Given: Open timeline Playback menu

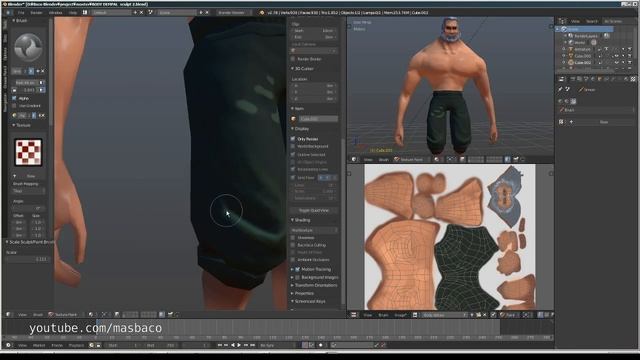Looking at the screenshot, I should pos(76,345).
